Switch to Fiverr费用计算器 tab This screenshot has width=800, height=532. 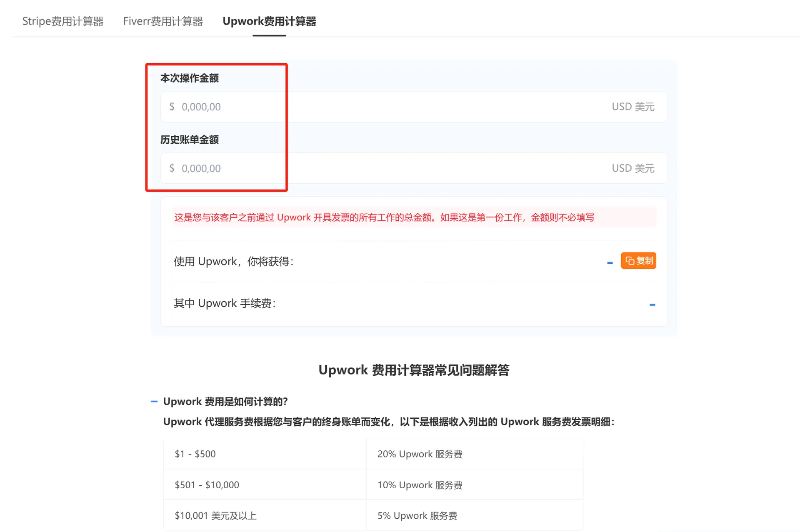coord(163,21)
